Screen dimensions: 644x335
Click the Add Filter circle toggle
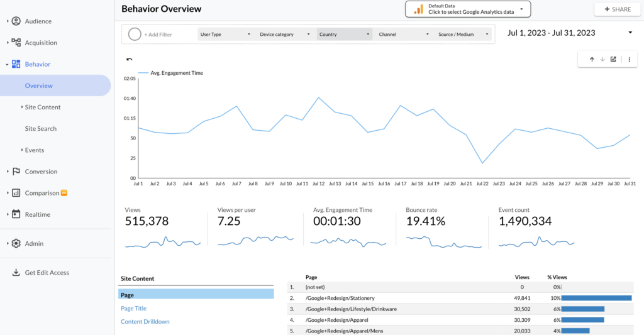134,35
